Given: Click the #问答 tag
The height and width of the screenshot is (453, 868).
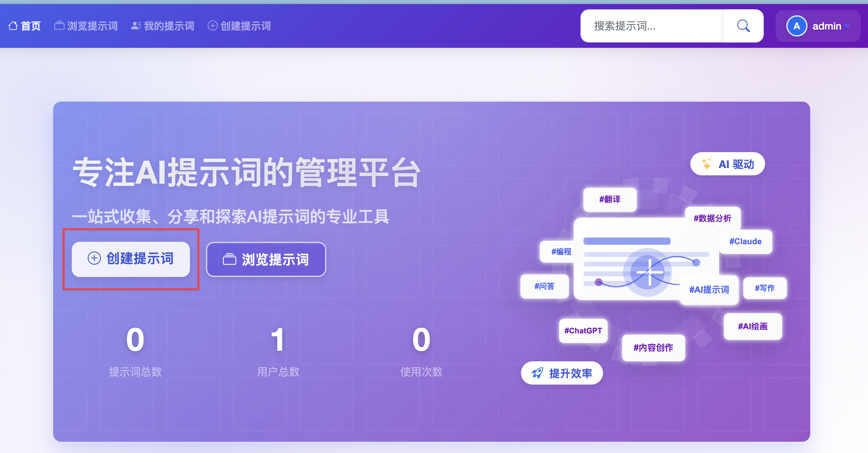Looking at the screenshot, I should click(545, 287).
